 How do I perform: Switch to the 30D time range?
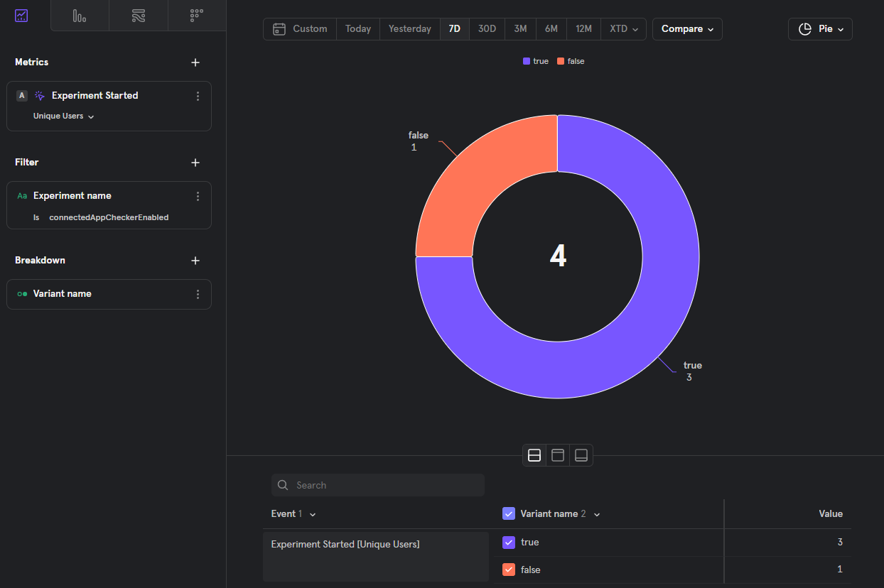[x=487, y=29]
